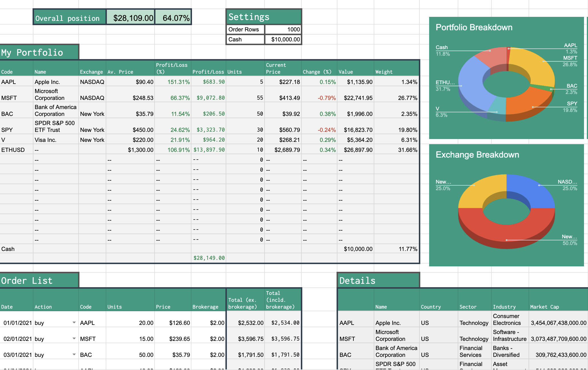Click the Details section header

tap(378, 280)
